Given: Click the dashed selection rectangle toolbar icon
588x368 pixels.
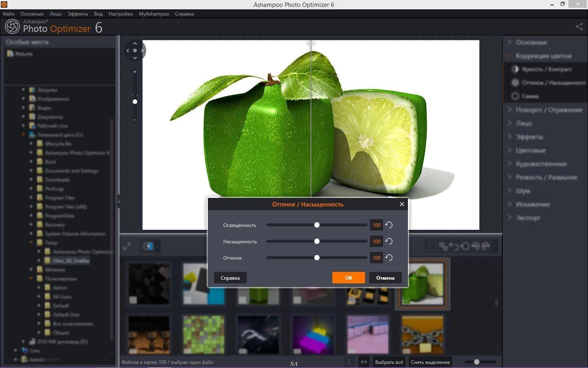Looking at the screenshot, I should (x=432, y=246).
